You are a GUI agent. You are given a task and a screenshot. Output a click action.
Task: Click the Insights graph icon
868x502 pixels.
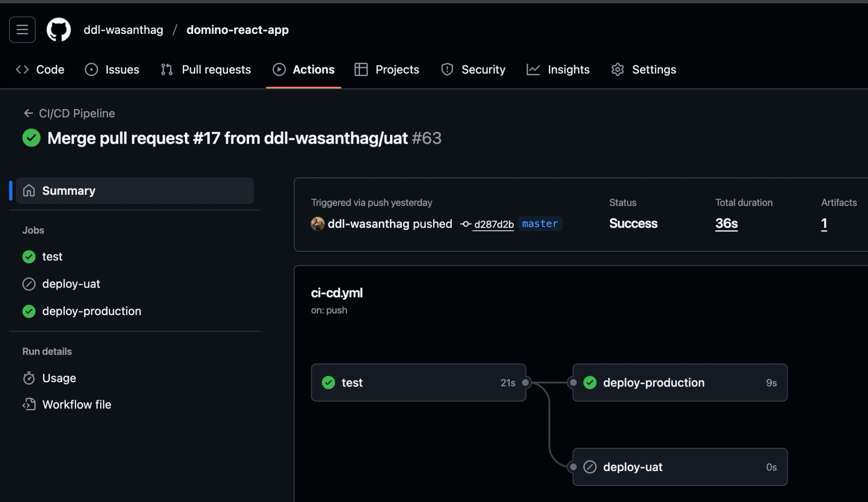533,69
